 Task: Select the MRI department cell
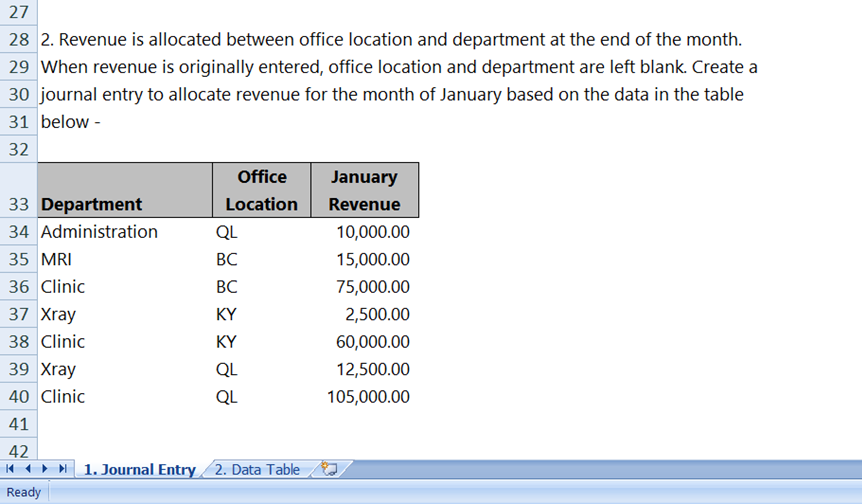click(x=125, y=259)
